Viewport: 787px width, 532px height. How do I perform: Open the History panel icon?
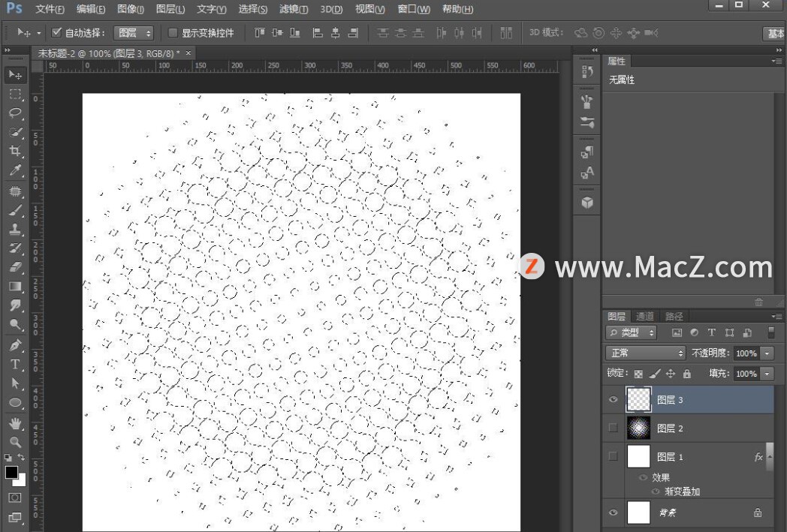[586, 72]
